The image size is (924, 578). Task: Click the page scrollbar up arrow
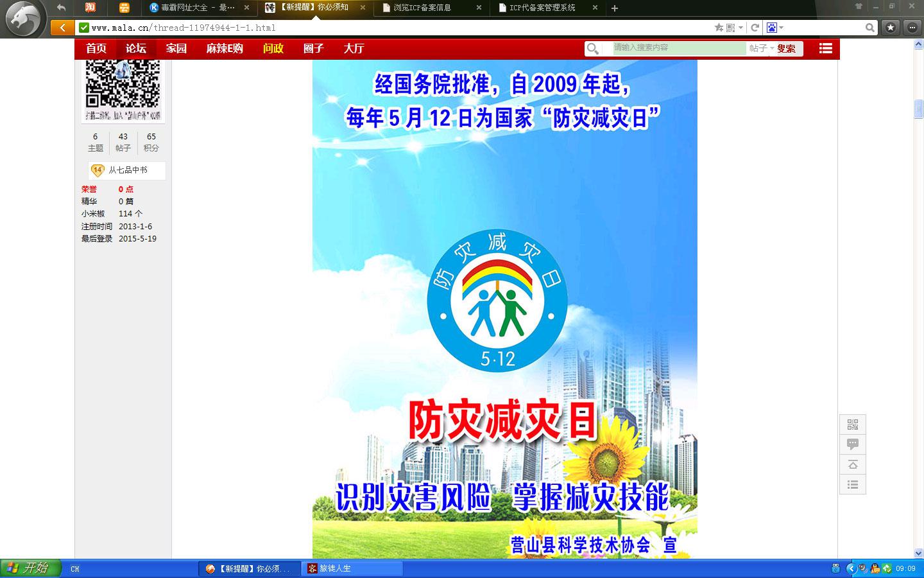click(x=918, y=45)
